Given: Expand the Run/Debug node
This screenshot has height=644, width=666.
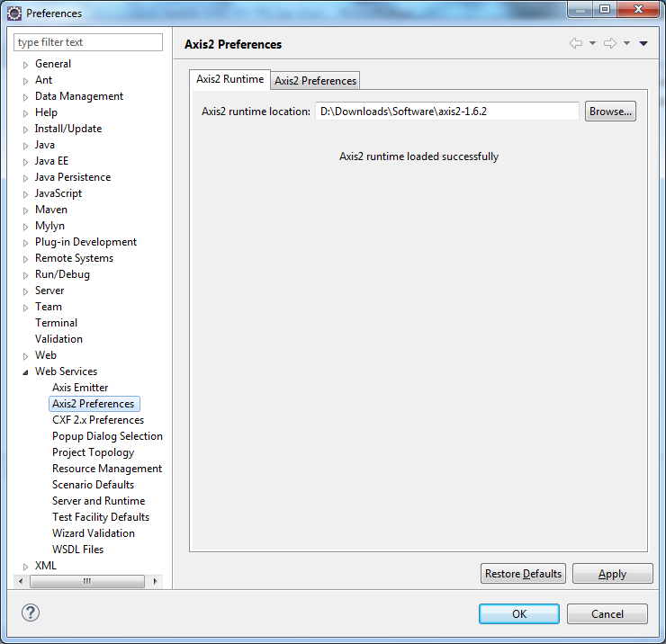Looking at the screenshot, I should pos(25,275).
